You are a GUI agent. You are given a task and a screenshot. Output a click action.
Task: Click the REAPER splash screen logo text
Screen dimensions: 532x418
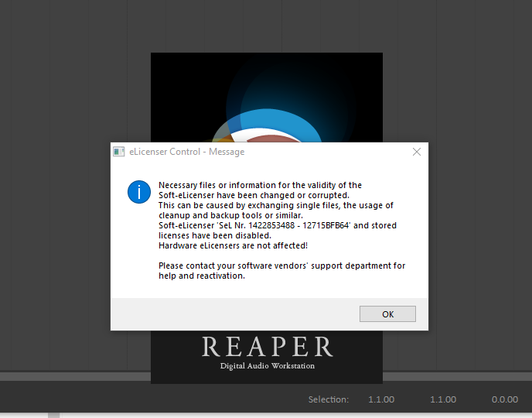point(268,347)
